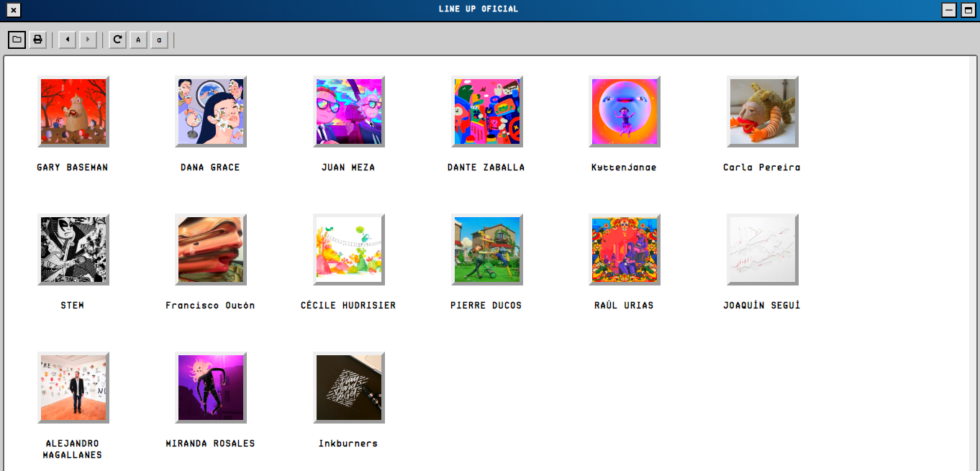
Task: Go forward with the right arrow button
Action: 88,40
